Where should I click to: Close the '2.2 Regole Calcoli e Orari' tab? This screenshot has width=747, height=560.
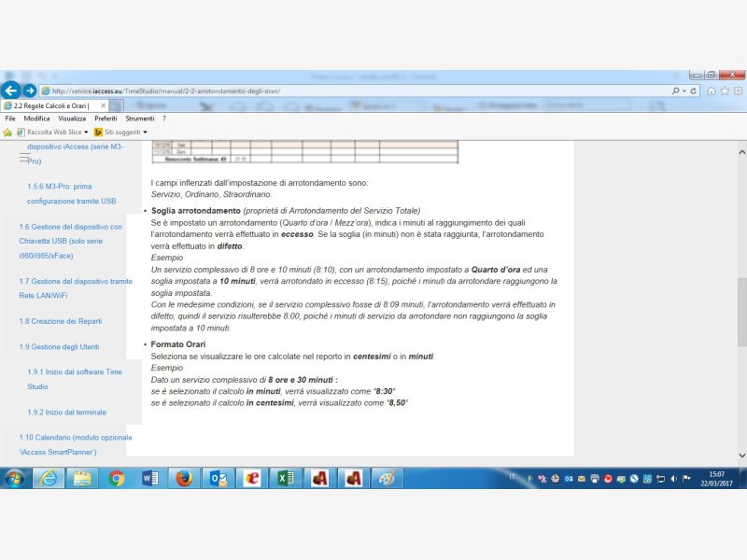tap(104, 105)
